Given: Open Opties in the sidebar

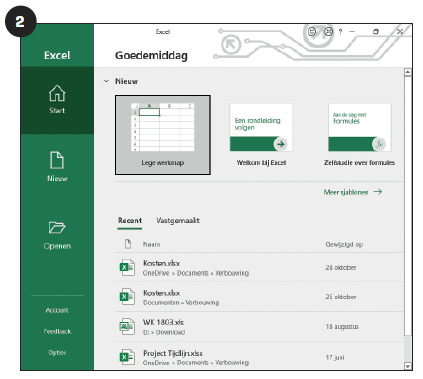Looking at the screenshot, I should (57, 352).
